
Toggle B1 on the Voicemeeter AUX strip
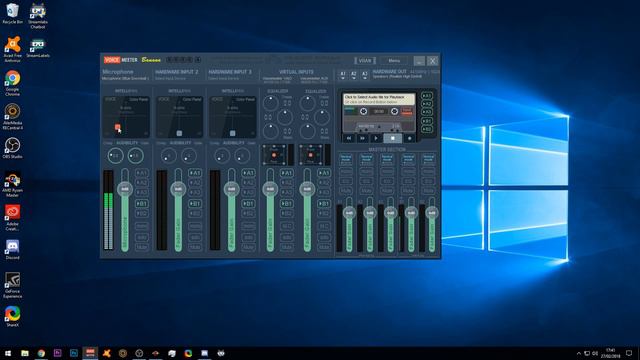click(324, 203)
